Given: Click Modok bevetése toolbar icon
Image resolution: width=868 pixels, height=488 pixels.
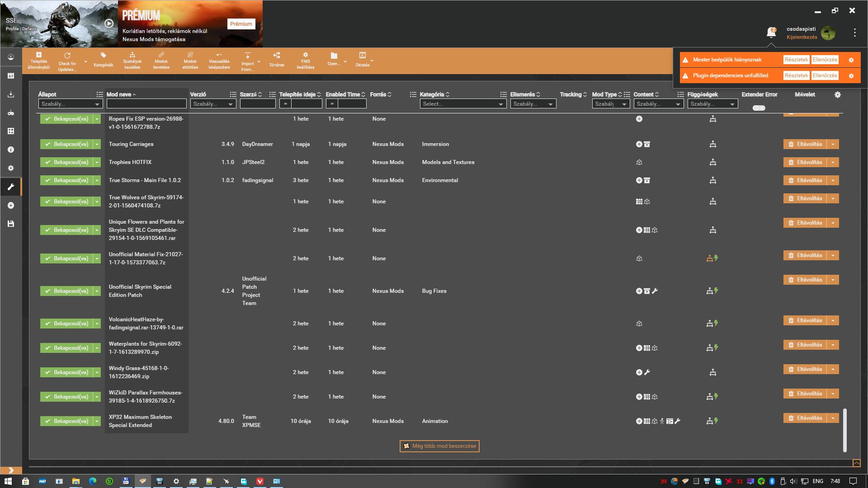Looking at the screenshot, I should point(161,61).
